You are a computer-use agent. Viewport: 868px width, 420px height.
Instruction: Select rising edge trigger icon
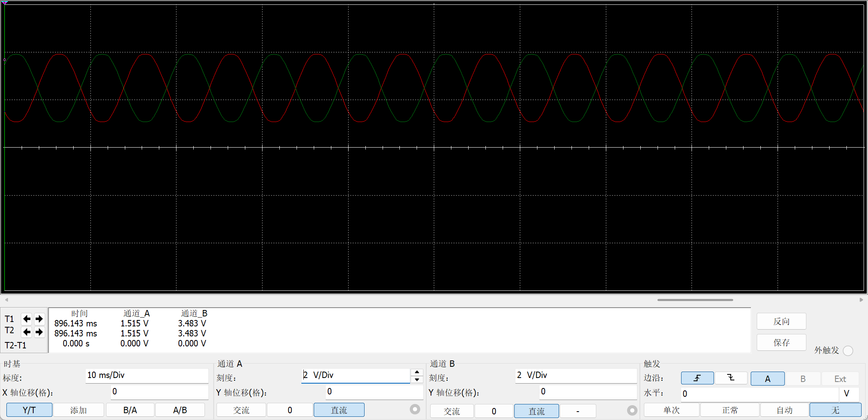697,378
